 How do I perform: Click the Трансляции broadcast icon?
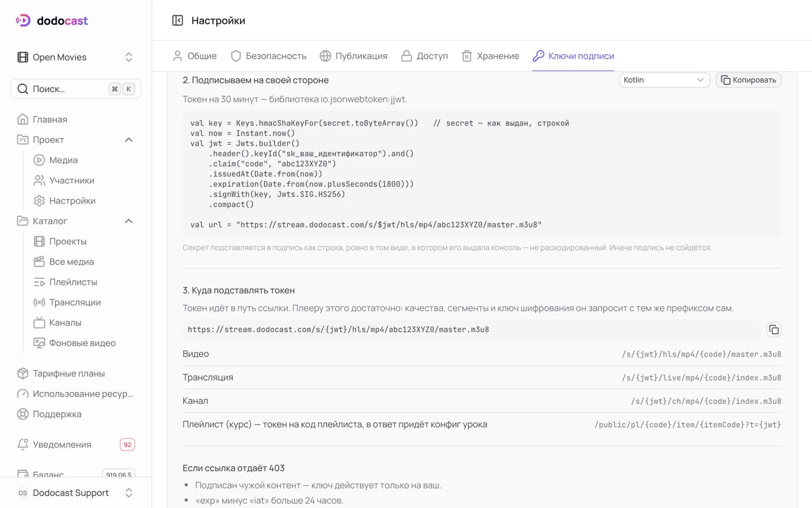(x=39, y=302)
